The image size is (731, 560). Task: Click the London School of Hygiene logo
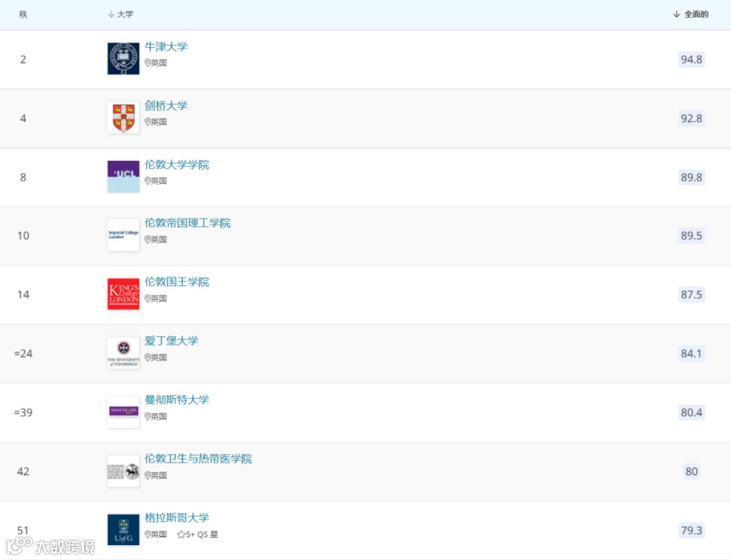click(124, 471)
